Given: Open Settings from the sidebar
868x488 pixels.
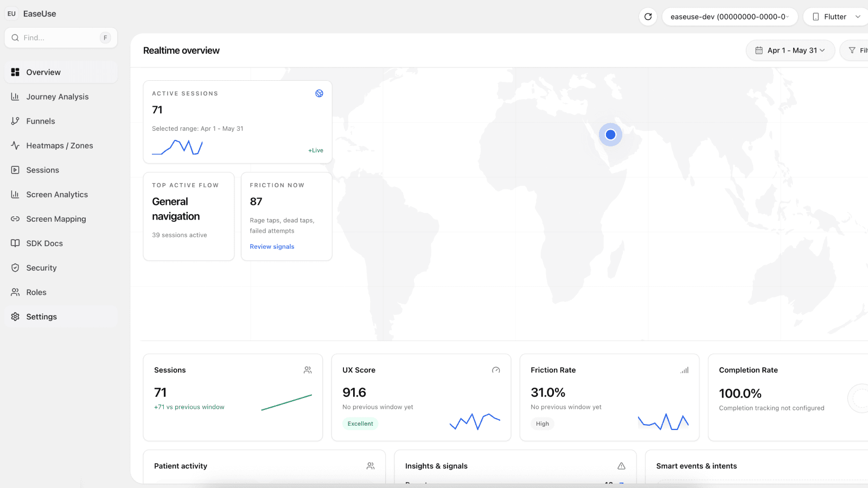Looking at the screenshot, I should click(x=61, y=317).
